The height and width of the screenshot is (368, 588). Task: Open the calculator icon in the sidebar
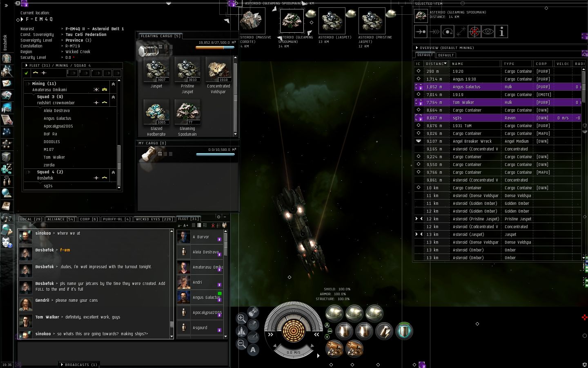7,230
